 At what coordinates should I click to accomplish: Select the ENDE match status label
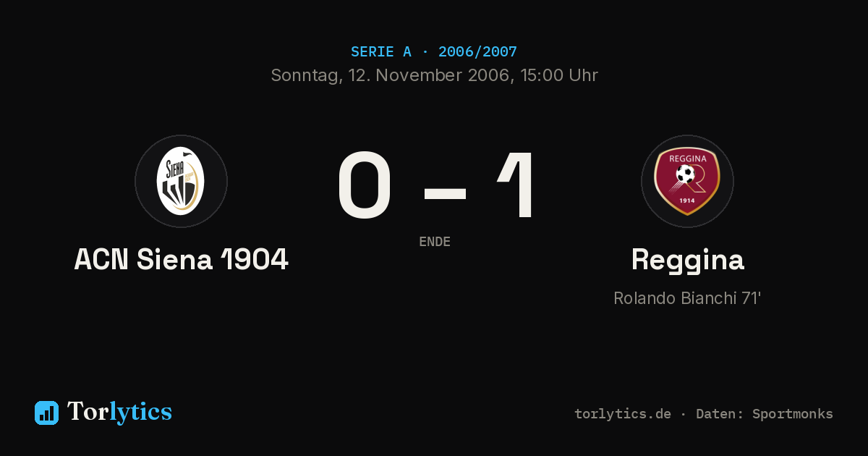pyautogui.click(x=435, y=242)
